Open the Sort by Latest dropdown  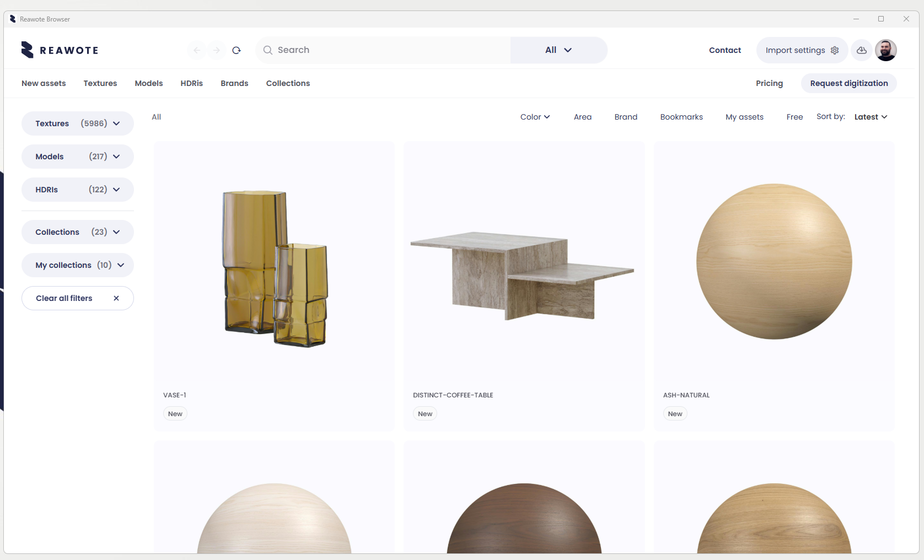coord(871,117)
